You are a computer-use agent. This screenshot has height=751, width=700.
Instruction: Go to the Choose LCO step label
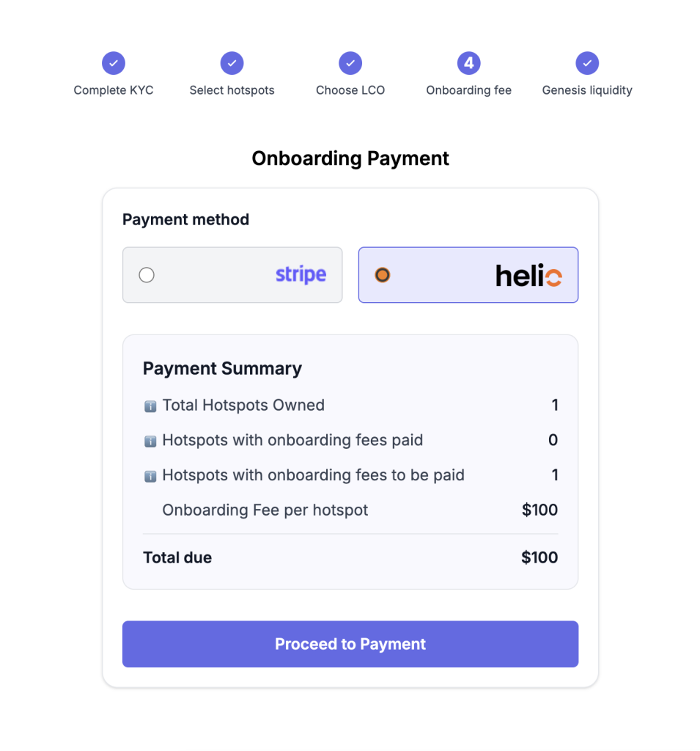[350, 90]
